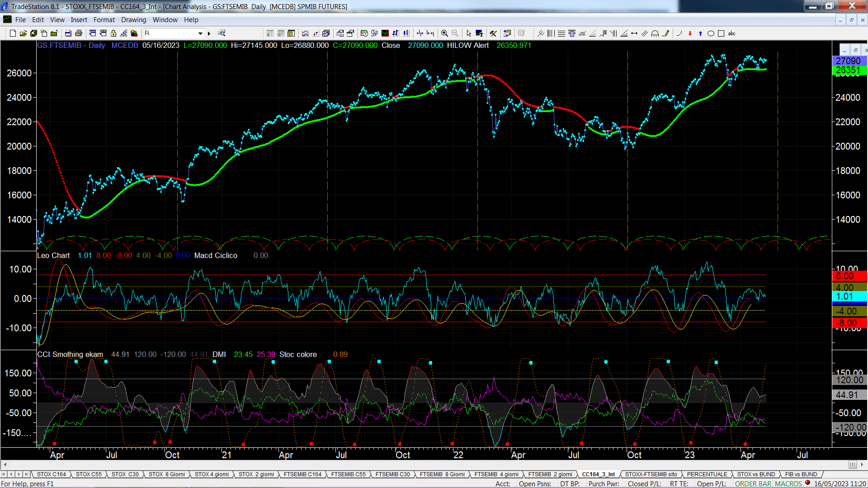This screenshot has height=488, width=868.
Task: Click the green candlestick chart icon
Action: (385, 33)
